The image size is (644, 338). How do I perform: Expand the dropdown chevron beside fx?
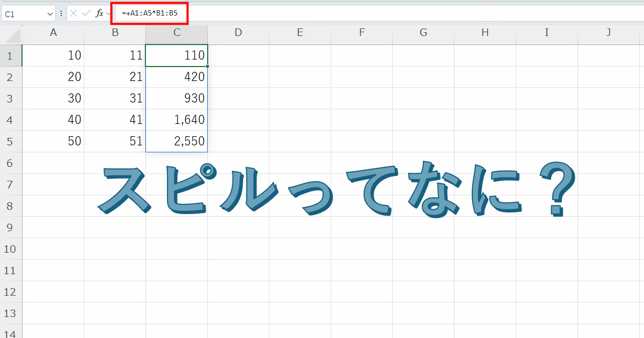[x=108, y=13]
